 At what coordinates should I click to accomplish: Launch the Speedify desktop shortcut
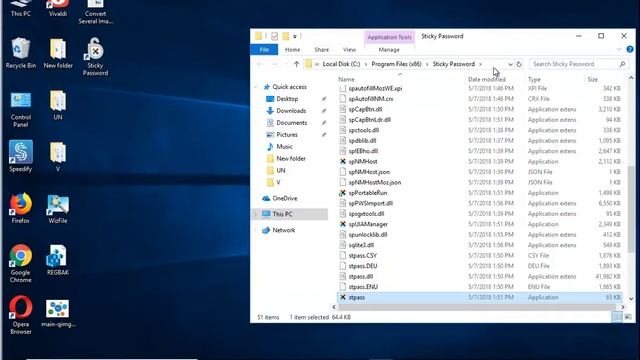(x=20, y=156)
